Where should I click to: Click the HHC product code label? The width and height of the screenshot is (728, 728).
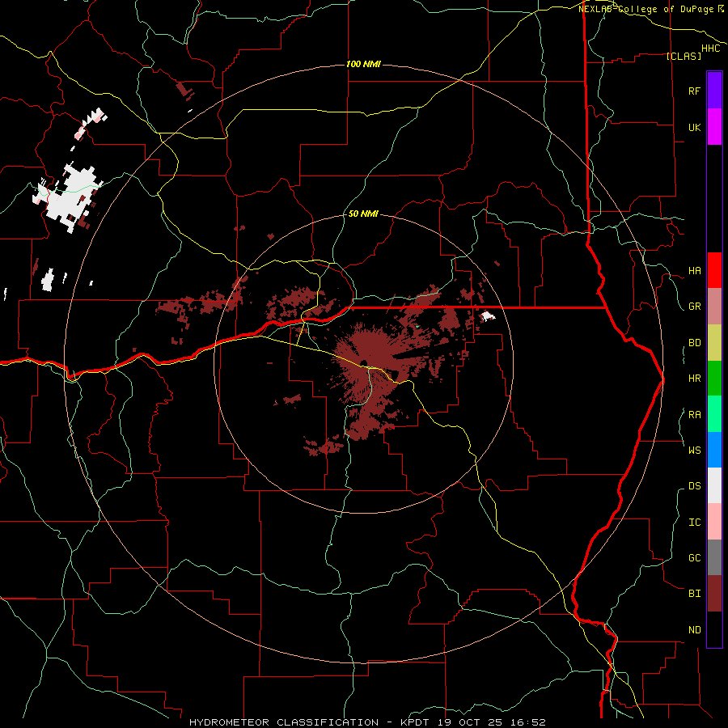click(x=710, y=49)
